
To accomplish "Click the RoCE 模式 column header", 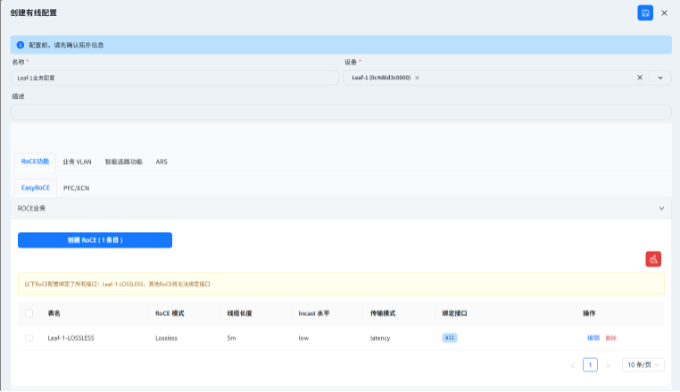I will tap(170, 313).
